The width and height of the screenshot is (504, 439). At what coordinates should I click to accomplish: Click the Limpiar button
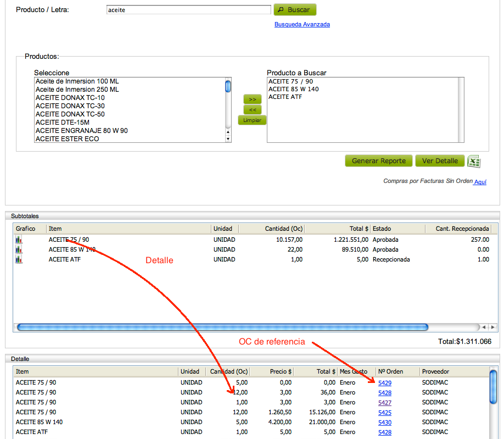252,120
